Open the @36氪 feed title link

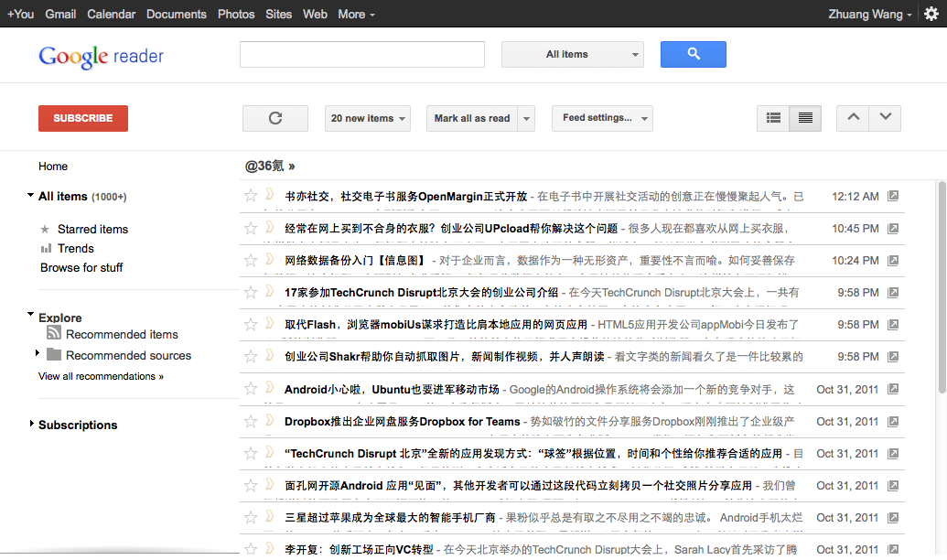tap(270, 166)
